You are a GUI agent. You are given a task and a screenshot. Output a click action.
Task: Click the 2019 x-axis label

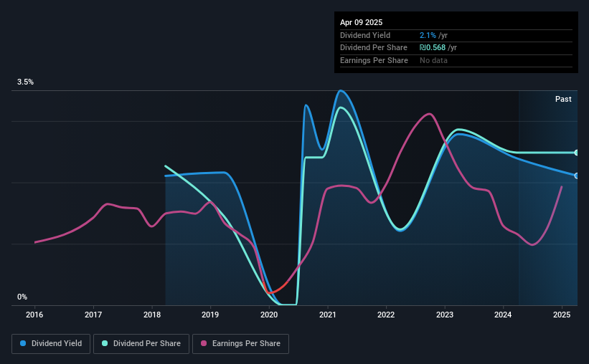pyautogui.click(x=210, y=315)
